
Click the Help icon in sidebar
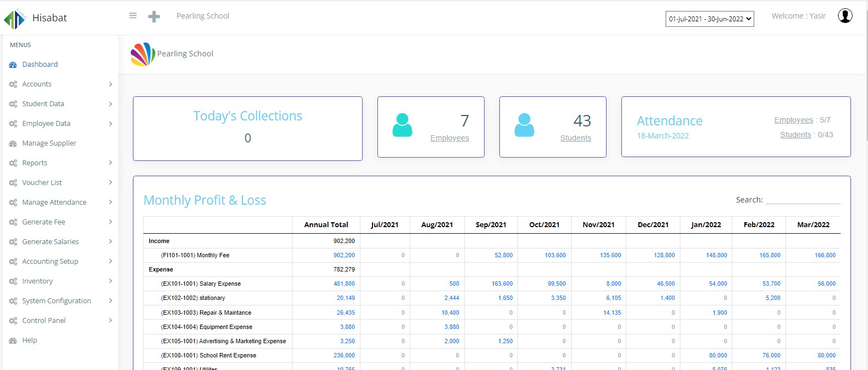(13, 340)
